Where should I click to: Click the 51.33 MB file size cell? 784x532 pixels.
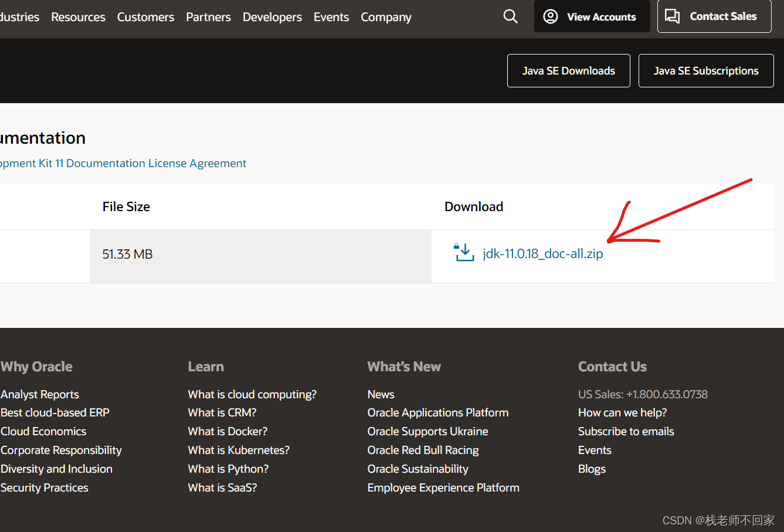coord(260,256)
